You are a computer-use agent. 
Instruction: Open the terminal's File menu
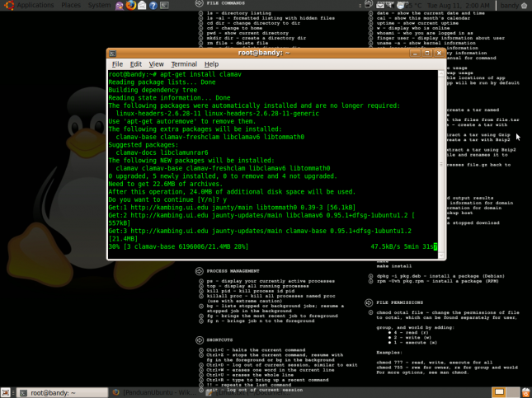pyautogui.click(x=117, y=64)
